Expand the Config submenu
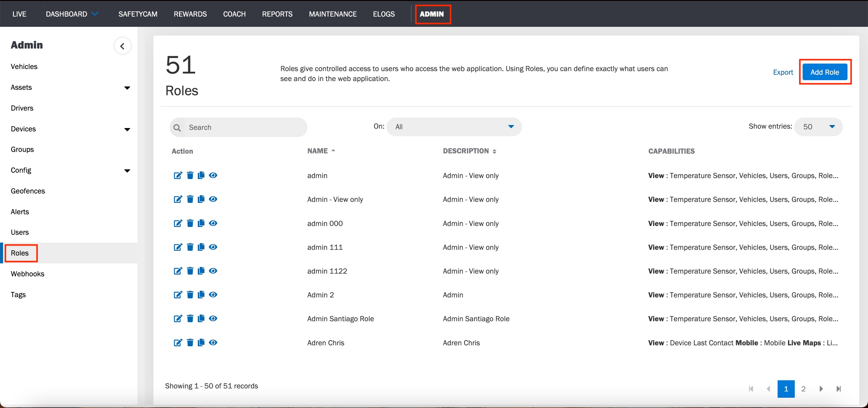The width and height of the screenshot is (868, 408). click(127, 171)
